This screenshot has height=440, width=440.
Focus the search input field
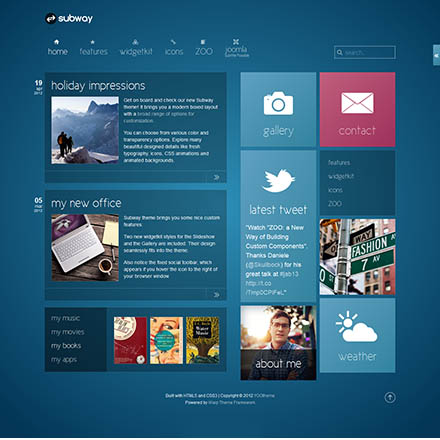pos(365,52)
